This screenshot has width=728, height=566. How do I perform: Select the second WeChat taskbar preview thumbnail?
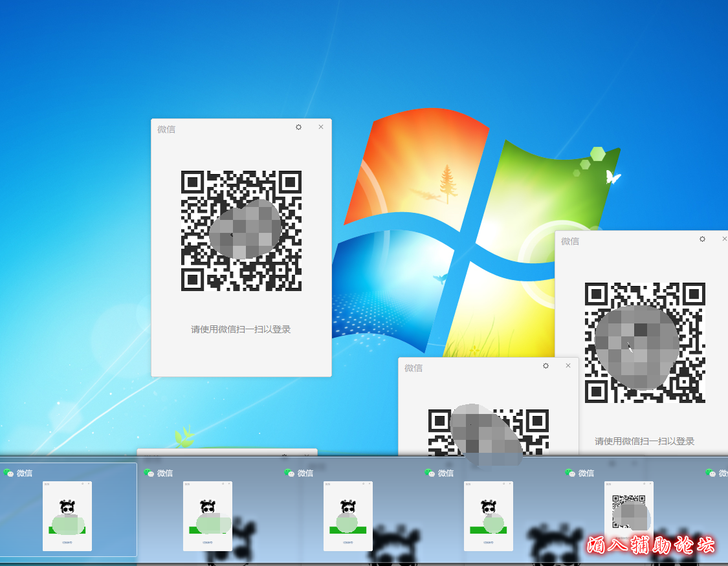coord(208,516)
